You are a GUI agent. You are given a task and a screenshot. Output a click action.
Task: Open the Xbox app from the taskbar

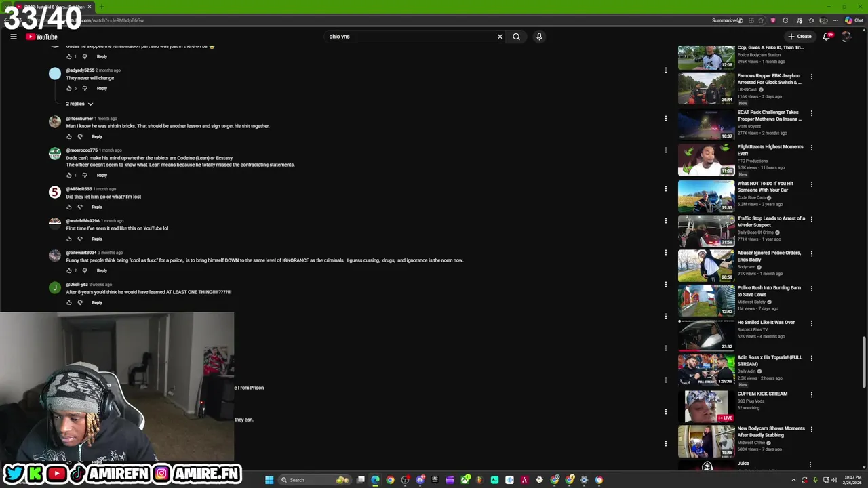pyautogui.click(x=465, y=480)
